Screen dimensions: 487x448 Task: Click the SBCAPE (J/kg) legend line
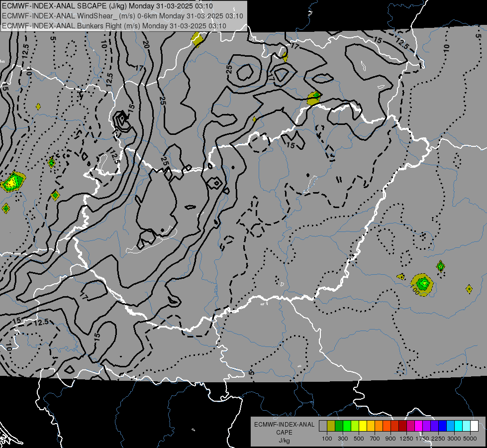[107, 6]
